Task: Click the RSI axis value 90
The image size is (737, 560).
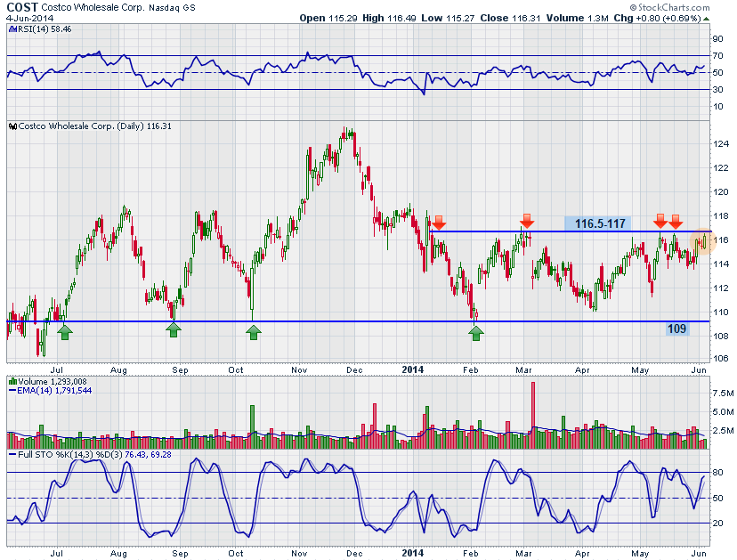Action: (x=717, y=39)
